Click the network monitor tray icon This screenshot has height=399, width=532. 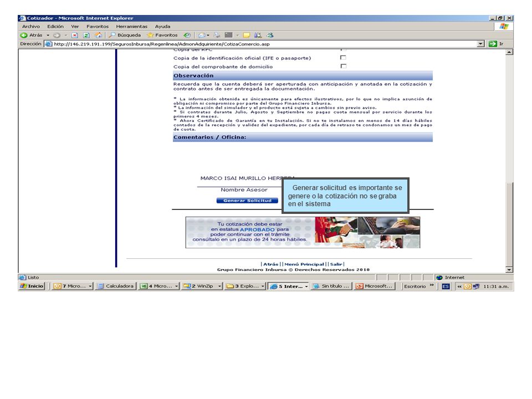(x=476, y=287)
